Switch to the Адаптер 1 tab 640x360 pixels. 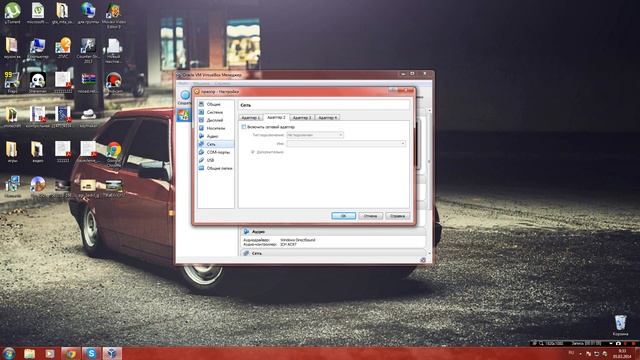click(251, 118)
